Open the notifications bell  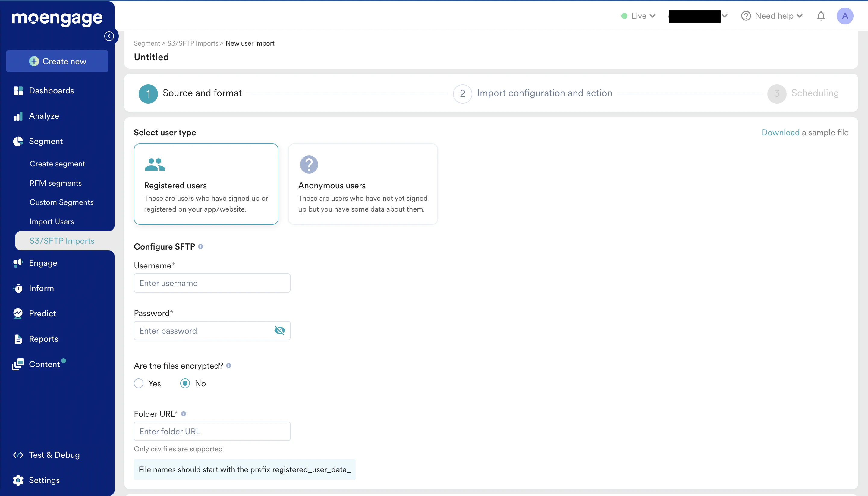(x=821, y=16)
